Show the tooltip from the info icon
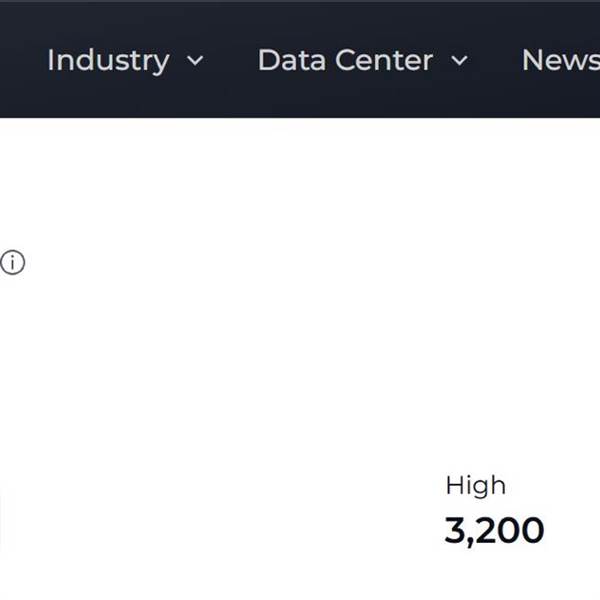This screenshot has width=600, height=600. pyautogui.click(x=12, y=263)
